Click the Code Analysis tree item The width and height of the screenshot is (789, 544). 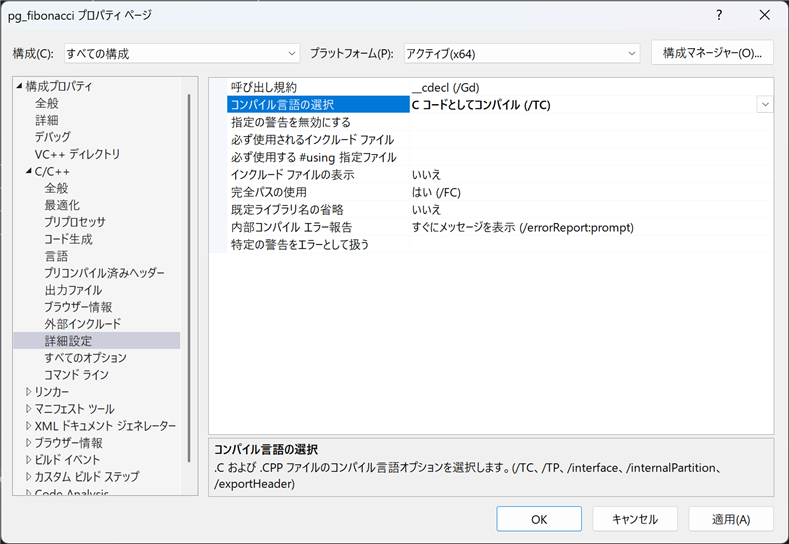tap(71, 493)
